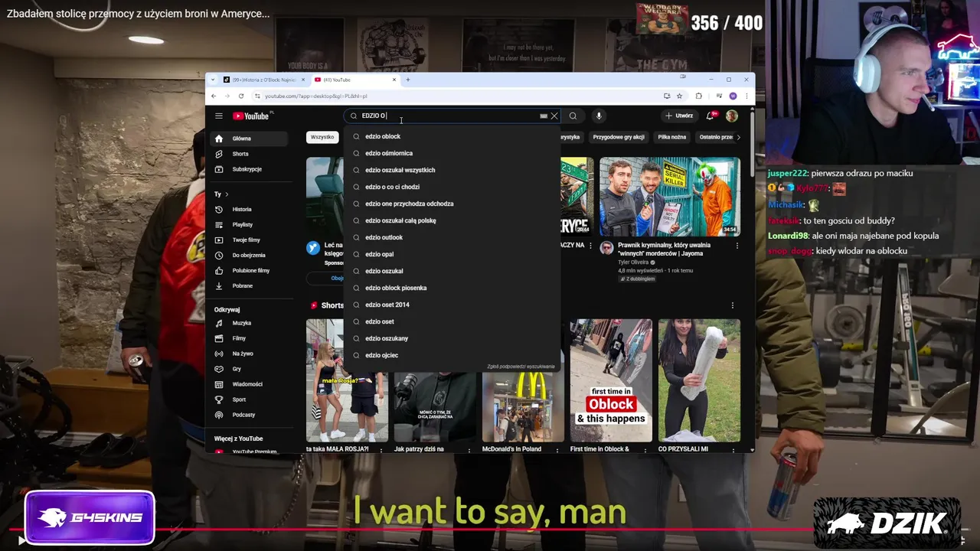Choose suggestion 'edzio opal'
Screen dimensions: 980x551
tap(452, 254)
